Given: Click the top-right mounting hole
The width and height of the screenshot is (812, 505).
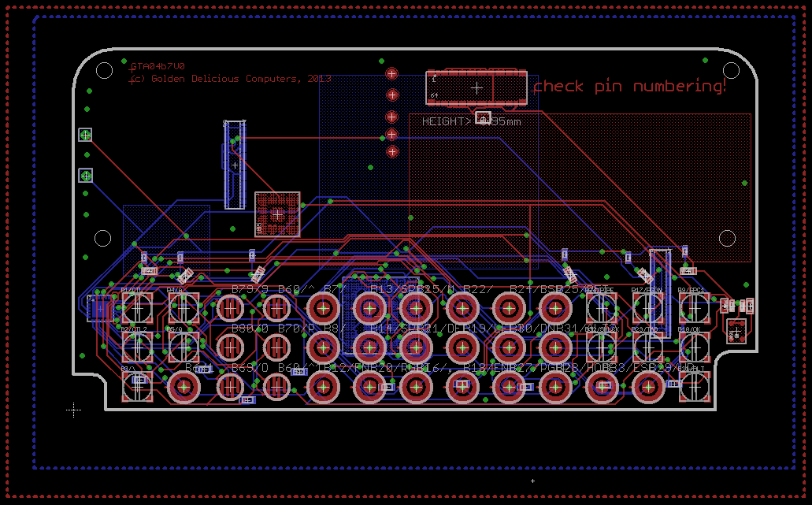Looking at the screenshot, I should pos(731,70).
